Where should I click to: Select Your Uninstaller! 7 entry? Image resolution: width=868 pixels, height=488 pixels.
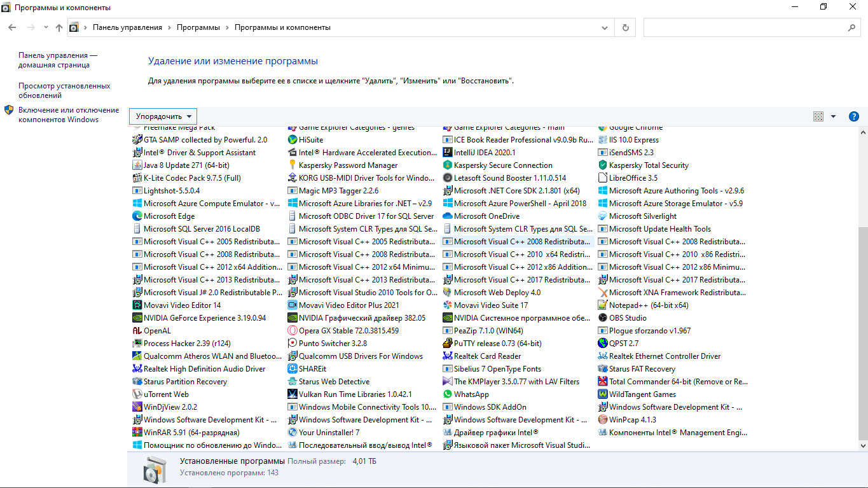324,433
